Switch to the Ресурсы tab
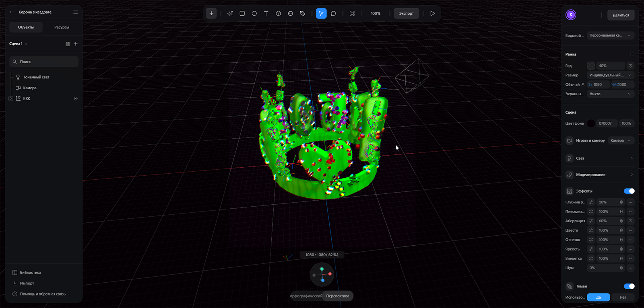The image size is (644, 308). click(x=62, y=27)
